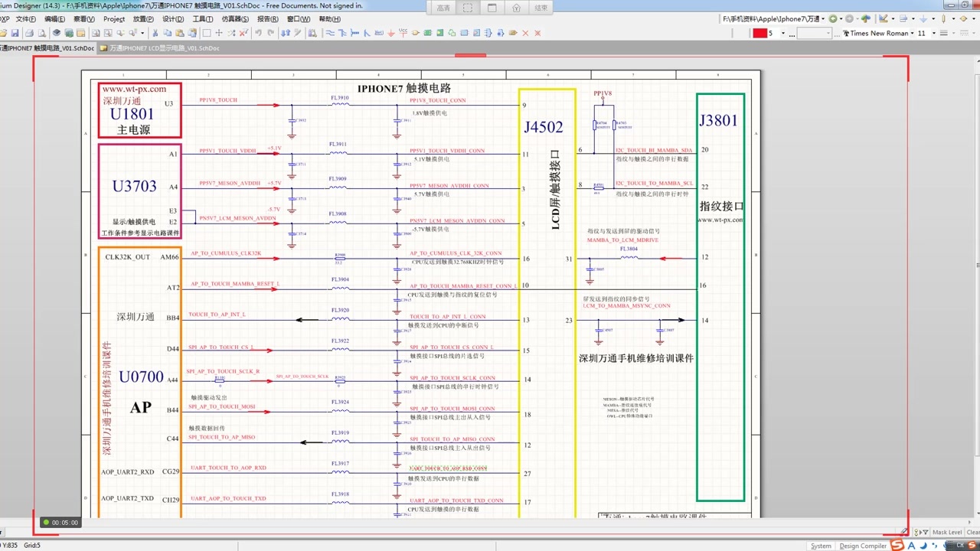Select the J4502 connector label
The width and height of the screenshot is (980, 551).
543,126
